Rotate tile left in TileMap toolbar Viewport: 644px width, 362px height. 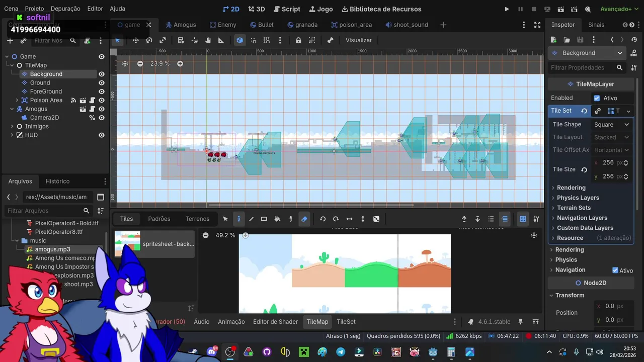coord(323,219)
